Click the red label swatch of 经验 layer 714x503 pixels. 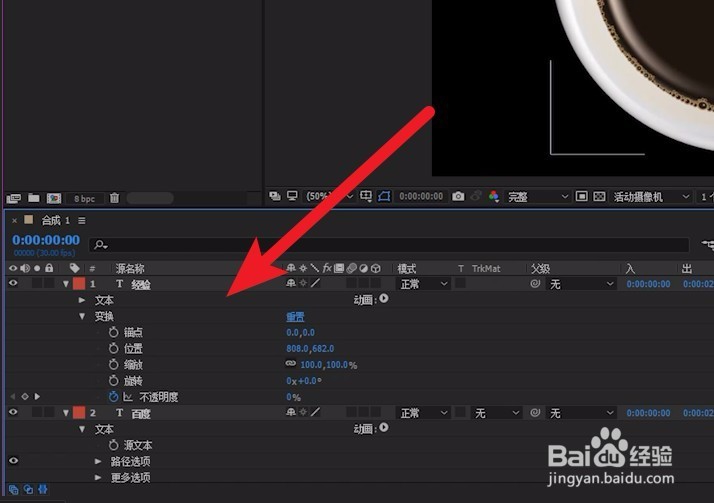point(79,284)
